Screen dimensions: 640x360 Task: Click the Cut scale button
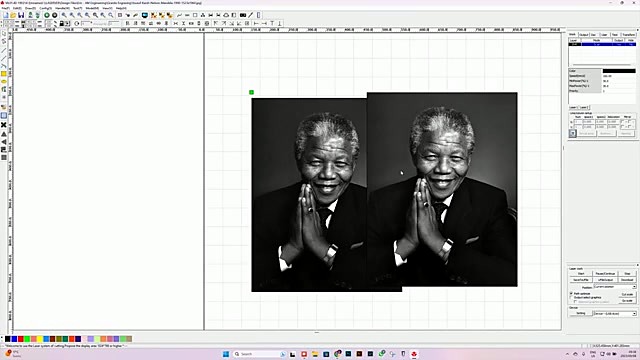pyautogui.click(x=627, y=294)
